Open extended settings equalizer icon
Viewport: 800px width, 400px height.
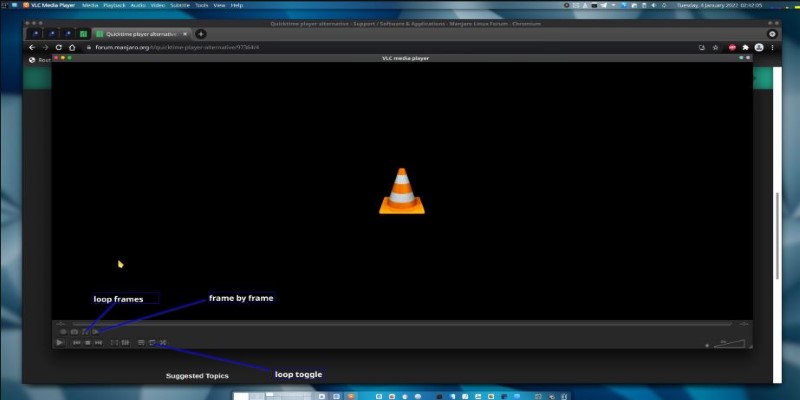point(125,343)
